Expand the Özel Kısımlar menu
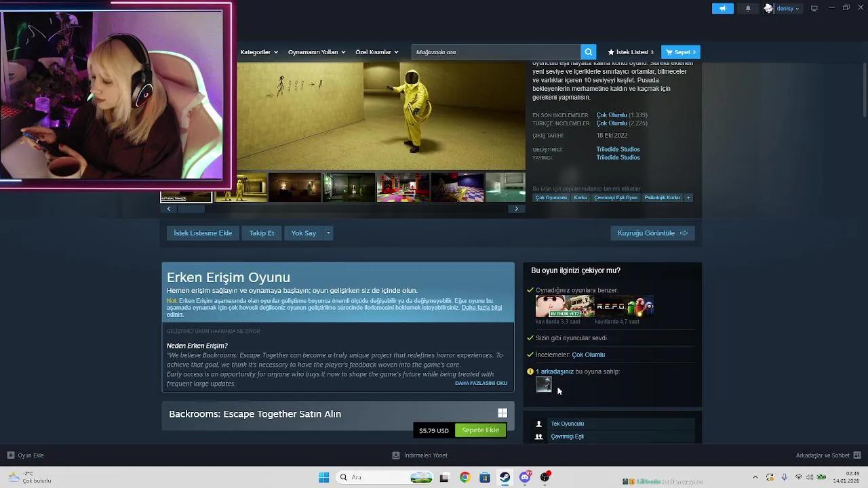868x488 pixels. coord(377,52)
